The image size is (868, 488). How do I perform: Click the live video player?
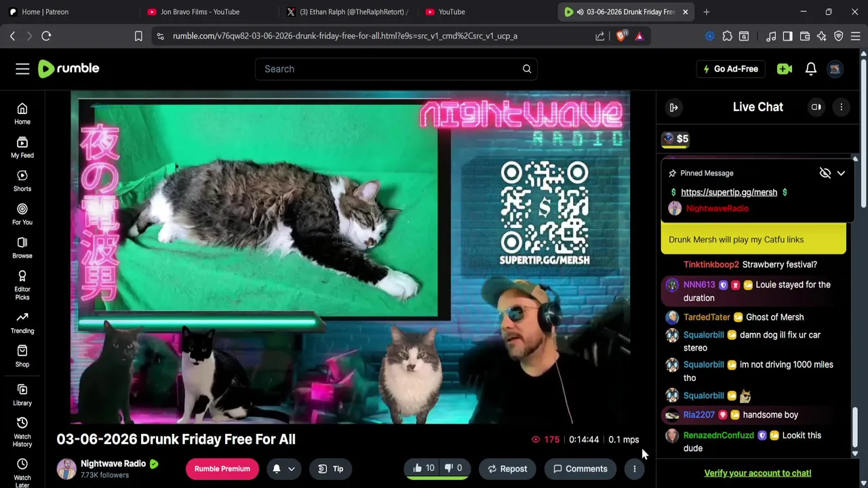coord(350,258)
